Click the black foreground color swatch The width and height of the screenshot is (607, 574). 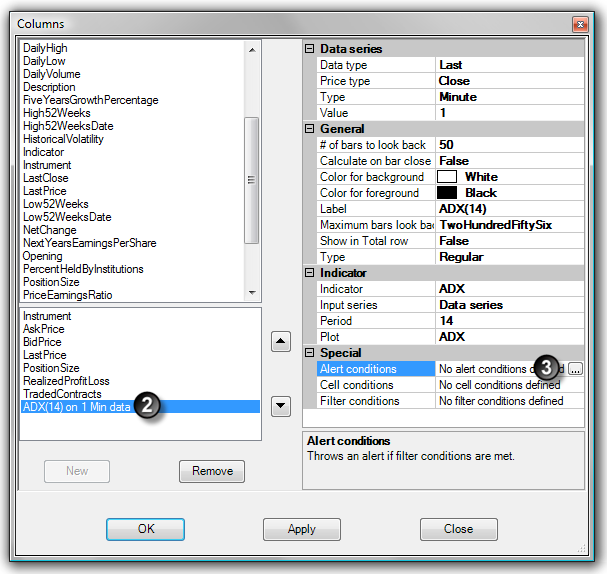click(447, 193)
